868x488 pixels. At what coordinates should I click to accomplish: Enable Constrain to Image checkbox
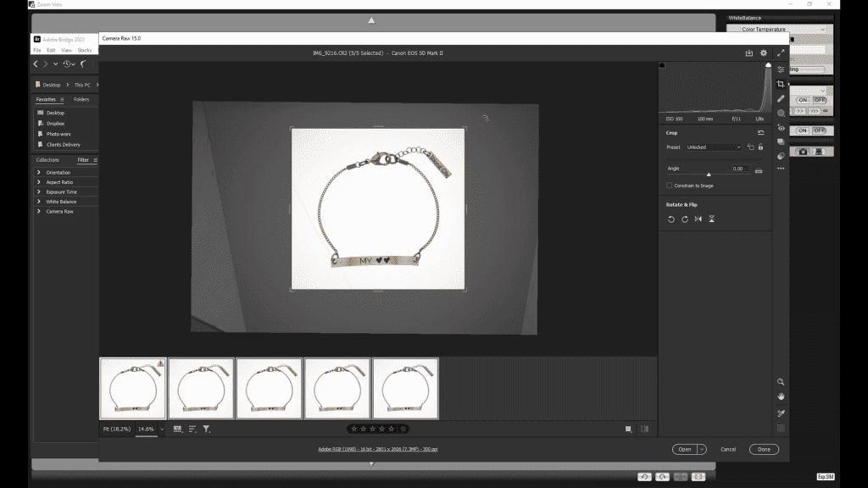(x=670, y=186)
